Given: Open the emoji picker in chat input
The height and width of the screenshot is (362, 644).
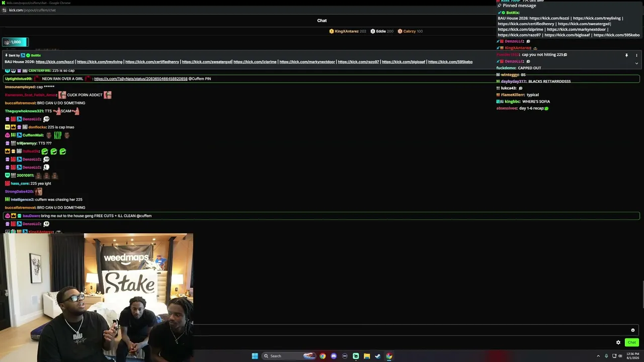Looking at the screenshot, I should click(x=633, y=330).
